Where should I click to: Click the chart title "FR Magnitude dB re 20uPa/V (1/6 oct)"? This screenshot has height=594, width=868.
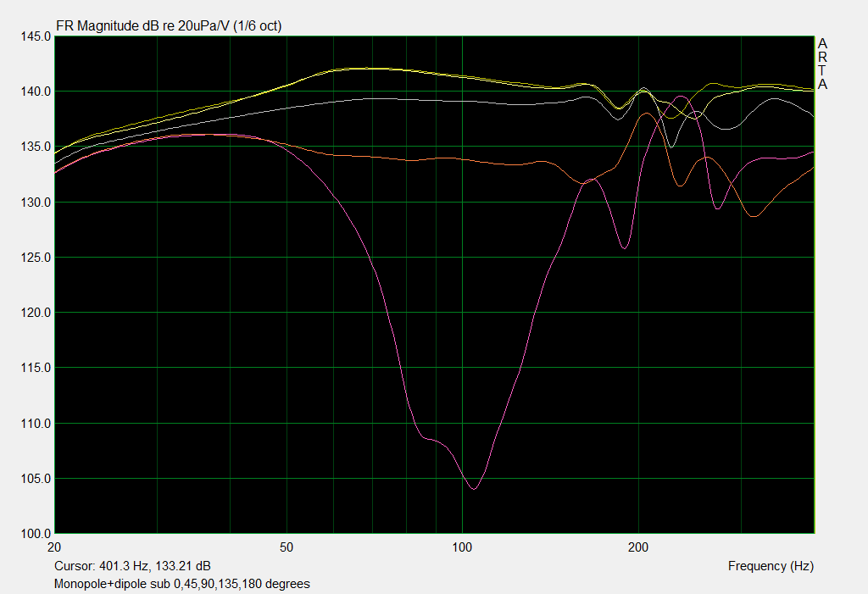(x=169, y=26)
